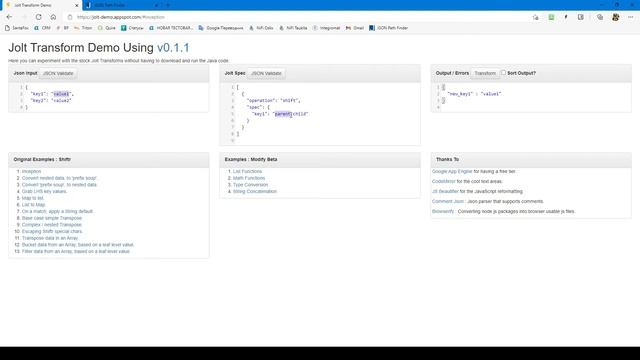This screenshot has height=360, width=640.
Task: Open Complex / nested Transpose example
Action: [52, 225]
